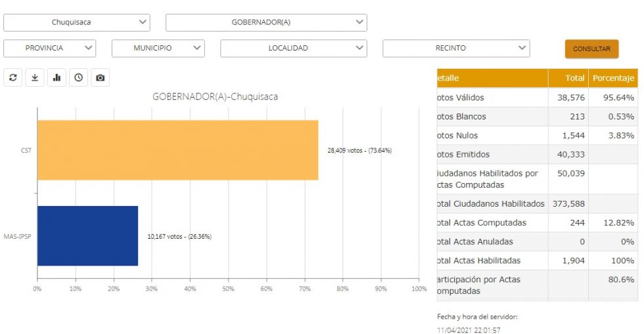Open the LOCALIDAD dropdown list
644x334 pixels.
tap(294, 48)
